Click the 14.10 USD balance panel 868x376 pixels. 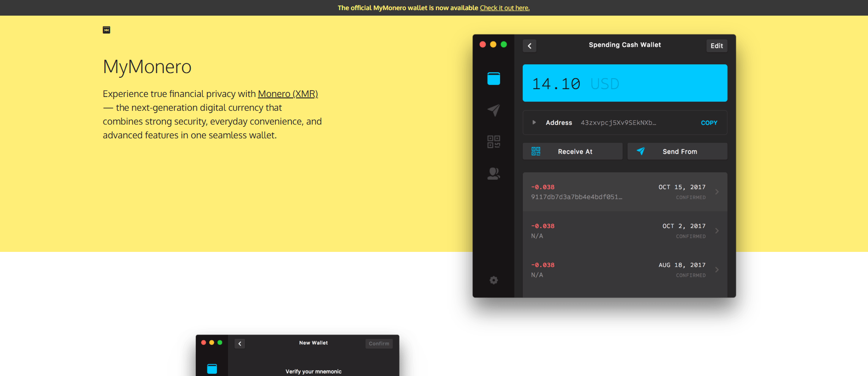coord(625,83)
